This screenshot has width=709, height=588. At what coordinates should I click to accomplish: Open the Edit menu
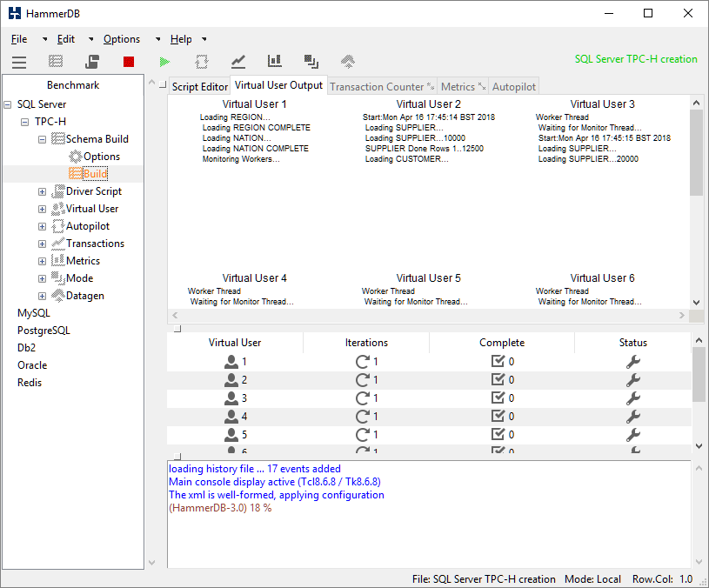tap(65, 39)
